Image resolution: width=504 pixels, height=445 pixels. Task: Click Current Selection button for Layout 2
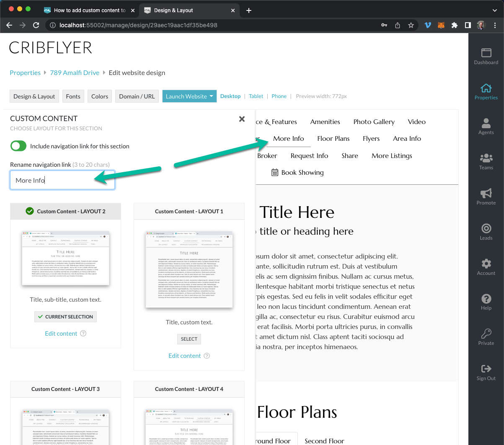pyautogui.click(x=65, y=317)
